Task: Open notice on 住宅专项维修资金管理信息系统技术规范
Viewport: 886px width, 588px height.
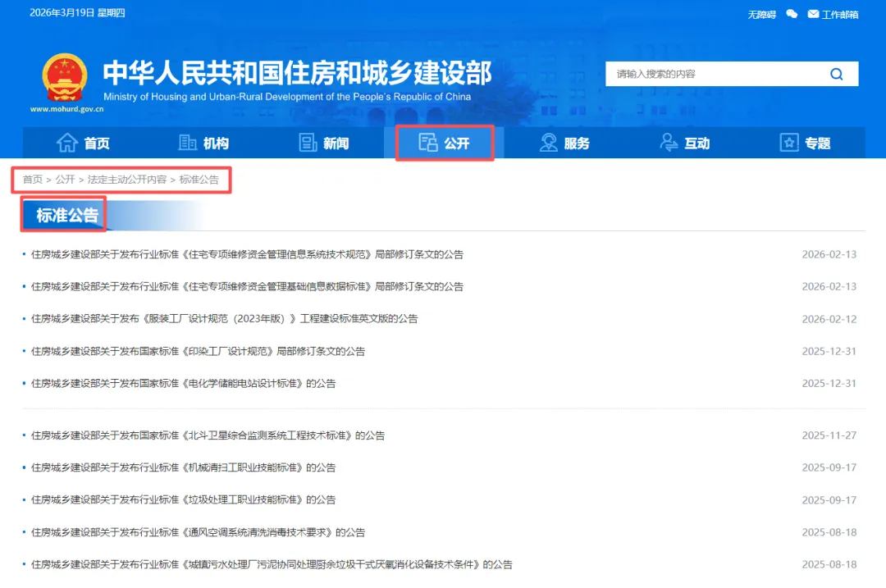Action: coord(247,255)
